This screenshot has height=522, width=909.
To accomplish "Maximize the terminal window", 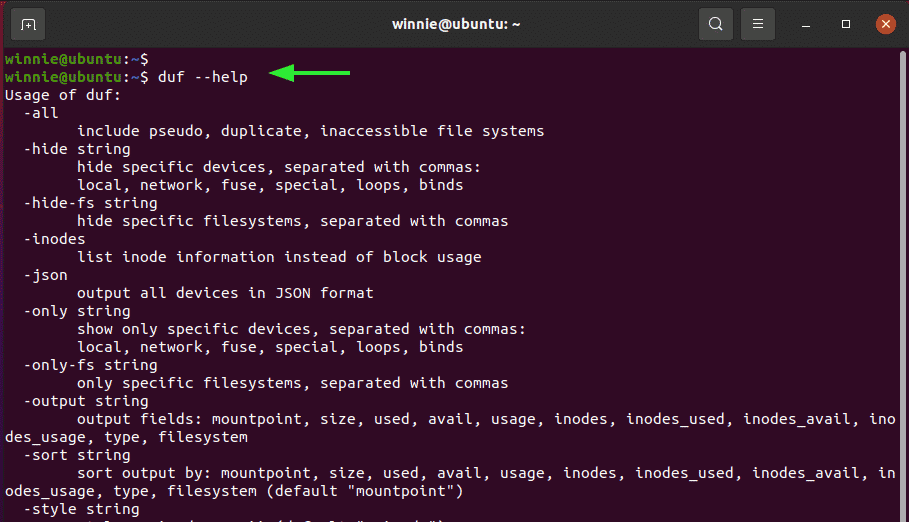I will [846, 24].
